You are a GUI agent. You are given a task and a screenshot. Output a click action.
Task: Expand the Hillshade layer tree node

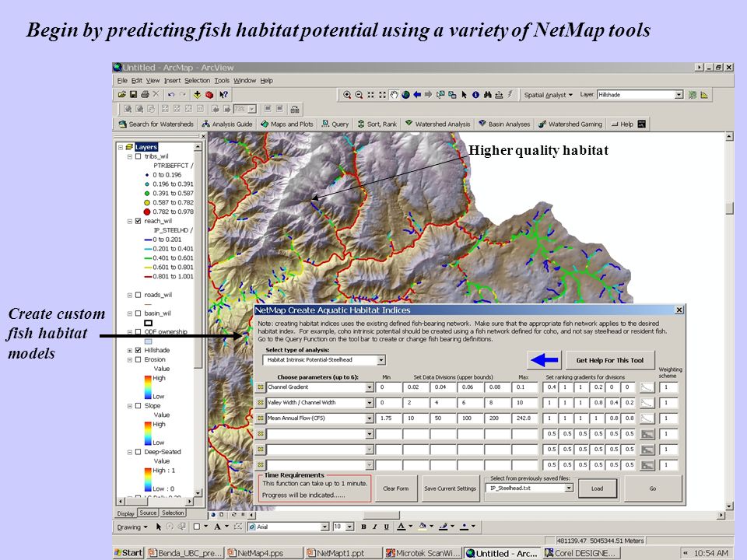pyautogui.click(x=130, y=350)
